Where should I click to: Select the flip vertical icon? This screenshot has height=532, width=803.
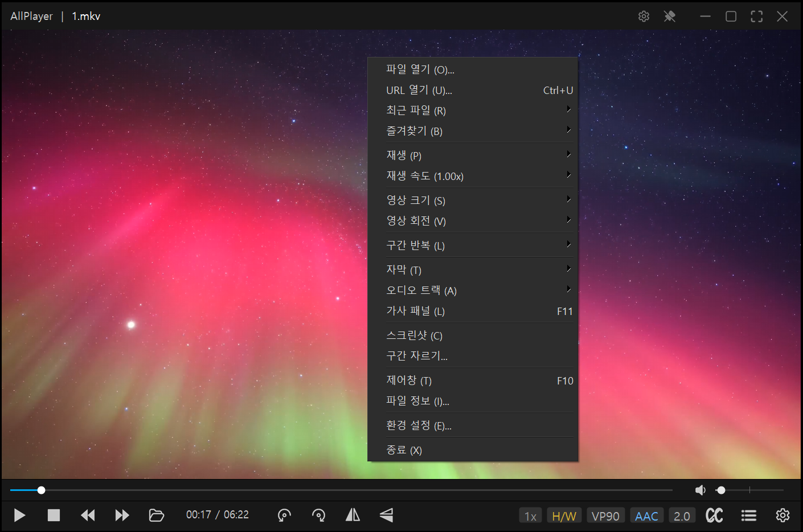[x=386, y=515]
